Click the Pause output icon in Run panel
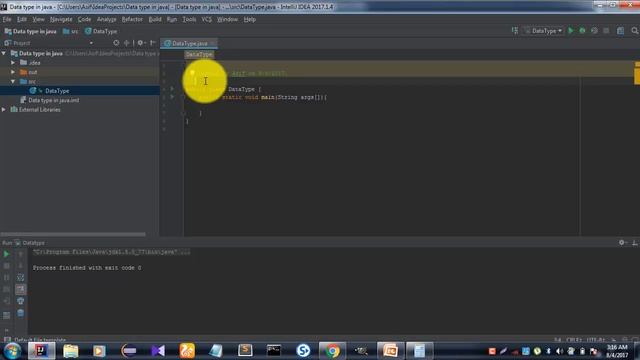Viewport: 640px width, 360px height. coord(6,278)
